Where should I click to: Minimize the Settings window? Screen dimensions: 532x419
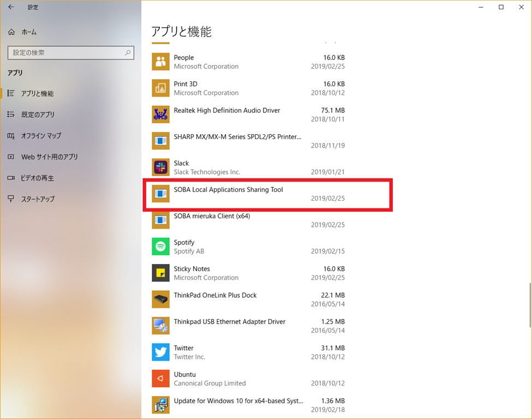click(x=481, y=7)
